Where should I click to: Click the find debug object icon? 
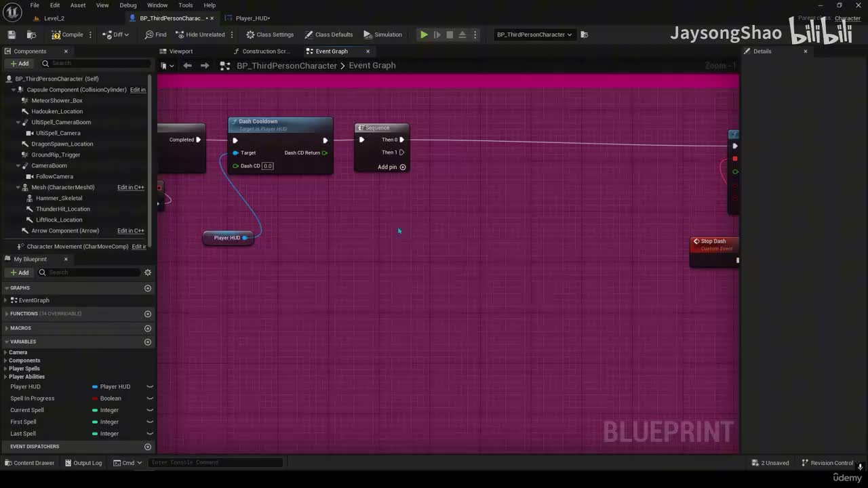pyautogui.click(x=585, y=35)
